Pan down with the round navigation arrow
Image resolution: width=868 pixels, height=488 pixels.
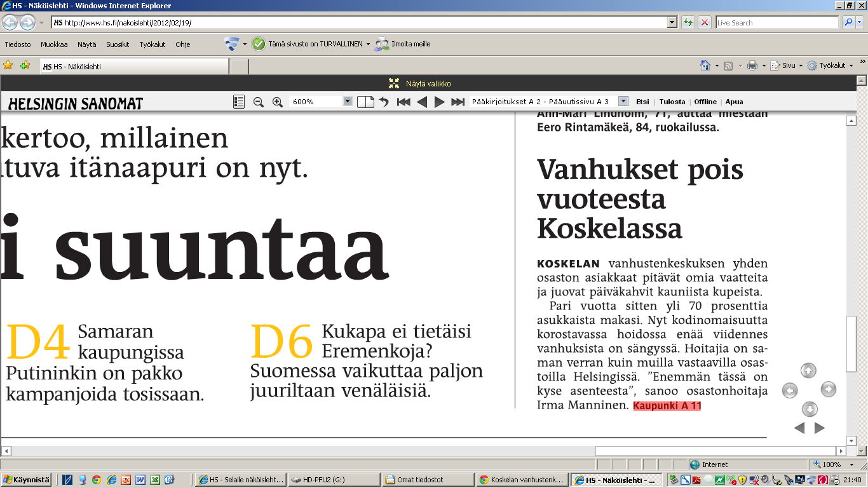pos(809,409)
